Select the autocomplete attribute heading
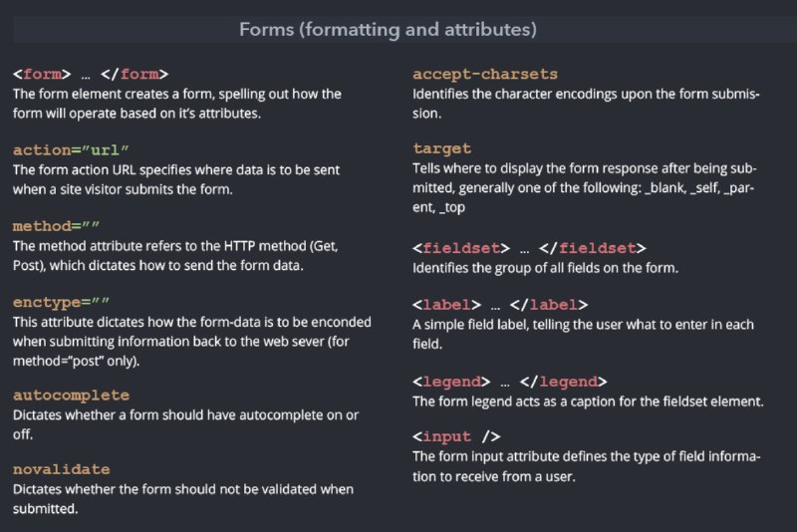The width and height of the screenshot is (797, 532). click(71, 396)
